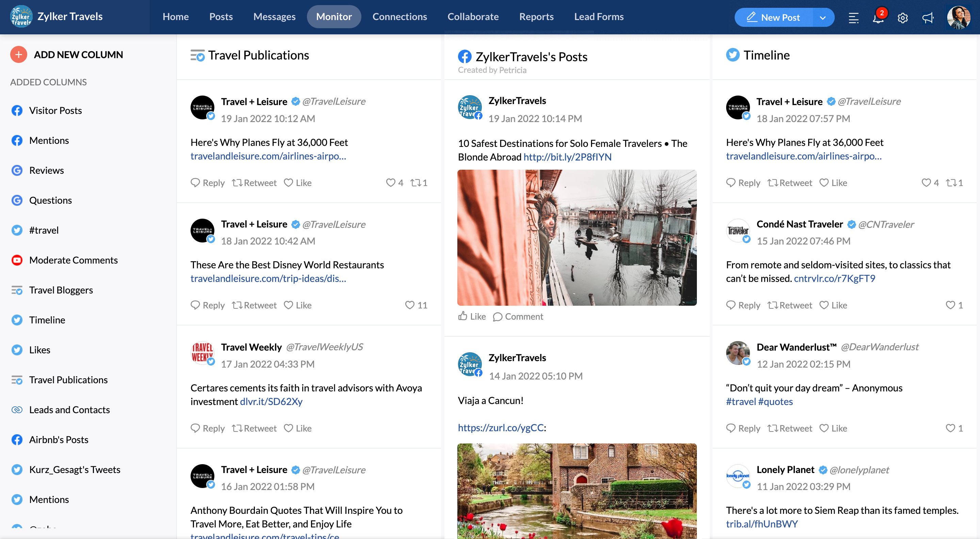Image resolution: width=980 pixels, height=539 pixels.
Task: Go to the Reports tab
Action: tap(536, 17)
